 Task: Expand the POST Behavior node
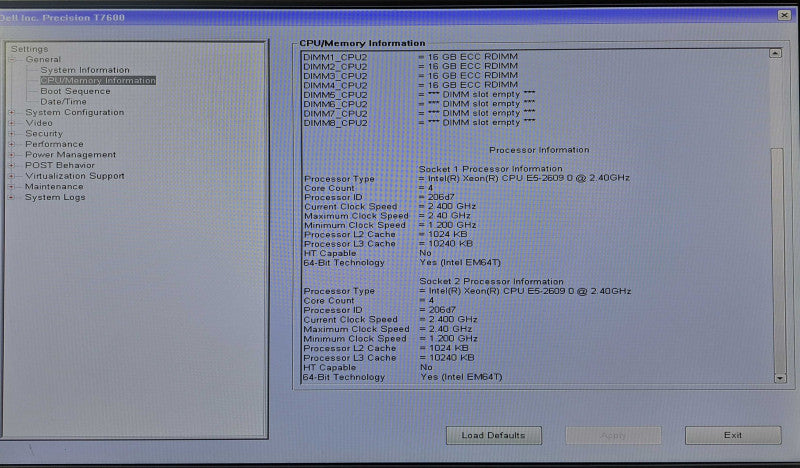click(12, 165)
